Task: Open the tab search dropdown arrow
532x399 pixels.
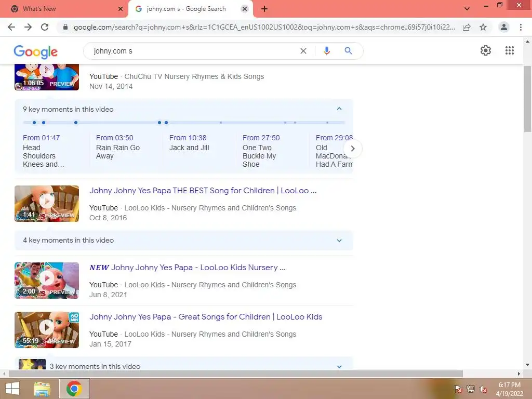Action: tap(467, 9)
